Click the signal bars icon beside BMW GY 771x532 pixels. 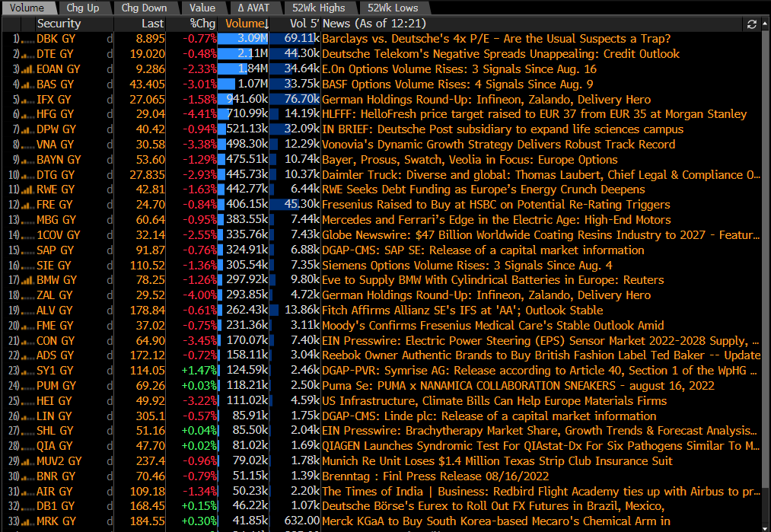[28, 280]
